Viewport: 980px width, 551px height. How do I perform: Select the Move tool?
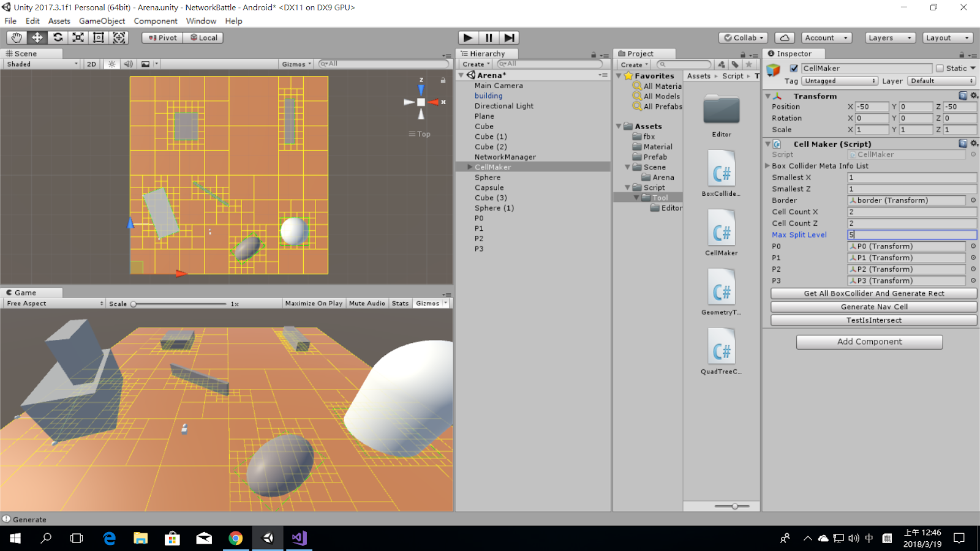click(x=37, y=37)
